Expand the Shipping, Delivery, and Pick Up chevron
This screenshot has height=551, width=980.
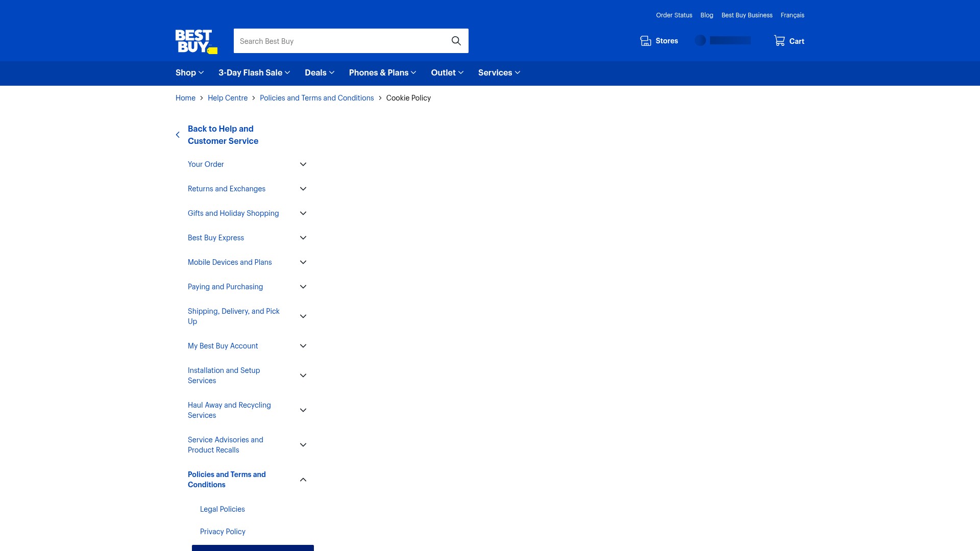tap(303, 316)
